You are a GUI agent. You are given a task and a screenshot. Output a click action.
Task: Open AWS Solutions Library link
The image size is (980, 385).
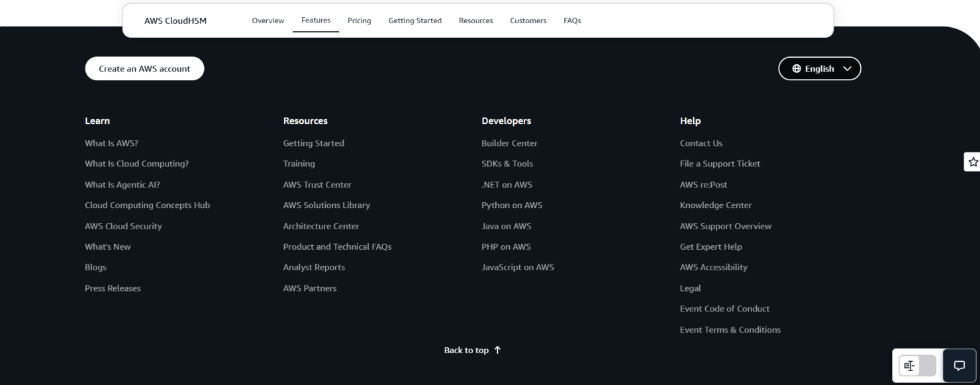point(326,205)
